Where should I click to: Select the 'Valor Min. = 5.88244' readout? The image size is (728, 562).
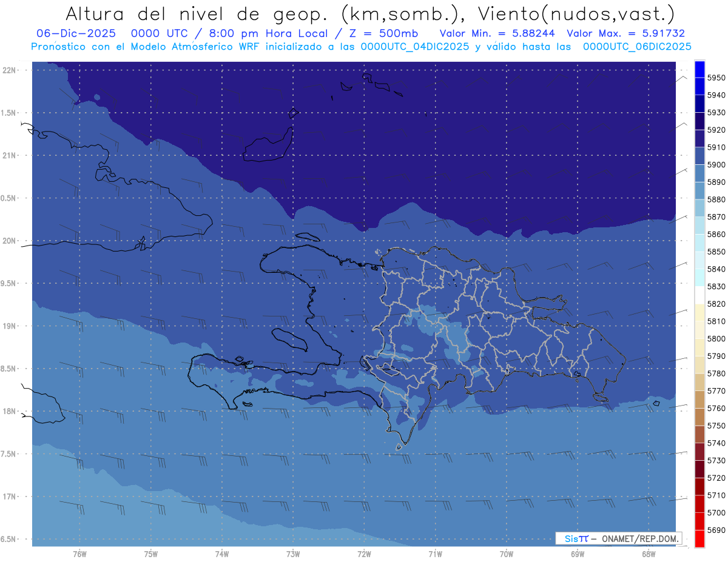click(x=497, y=33)
